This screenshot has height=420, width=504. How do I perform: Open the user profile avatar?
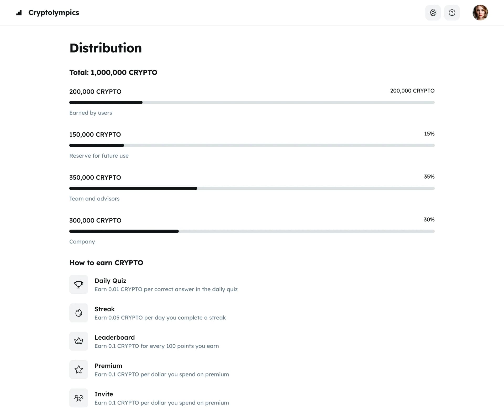[480, 13]
